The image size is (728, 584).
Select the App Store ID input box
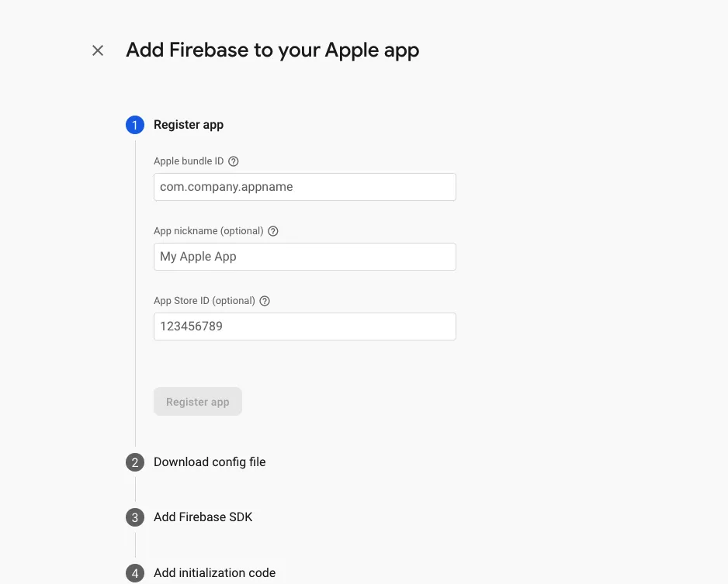tap(304, 327)
